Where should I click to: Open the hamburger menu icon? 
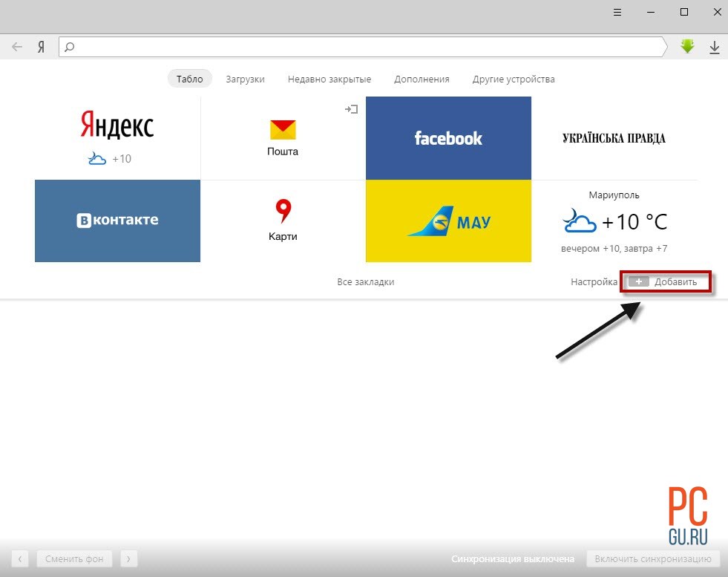617,13
